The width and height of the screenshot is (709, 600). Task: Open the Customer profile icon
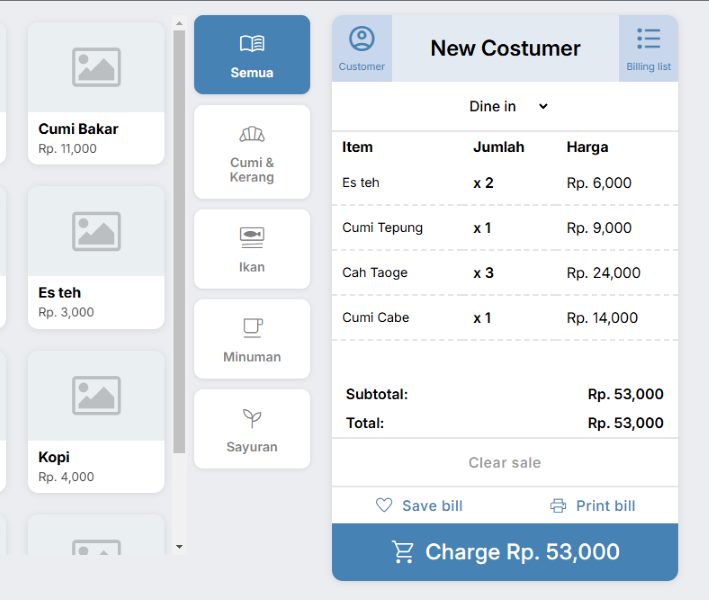[x=362, y=48]
